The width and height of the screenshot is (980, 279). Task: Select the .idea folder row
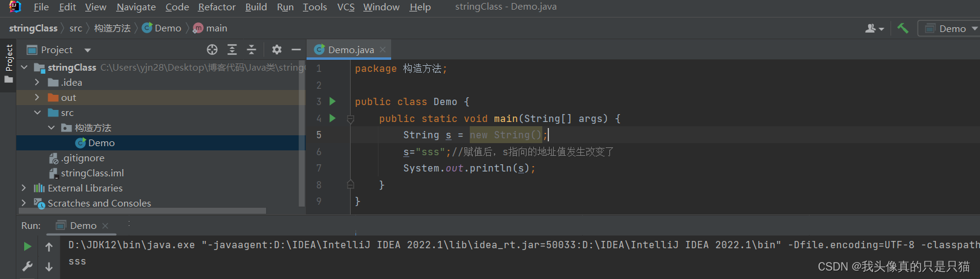point(161,82)
